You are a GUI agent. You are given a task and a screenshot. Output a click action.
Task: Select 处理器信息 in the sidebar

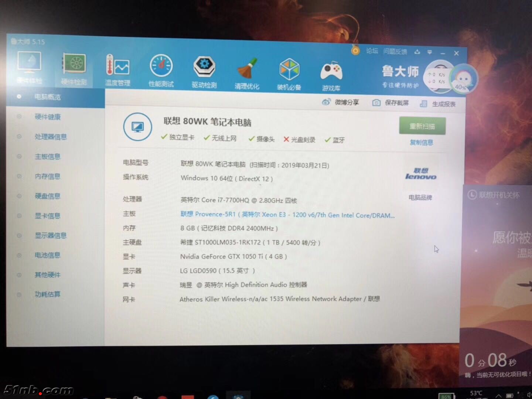51,137
